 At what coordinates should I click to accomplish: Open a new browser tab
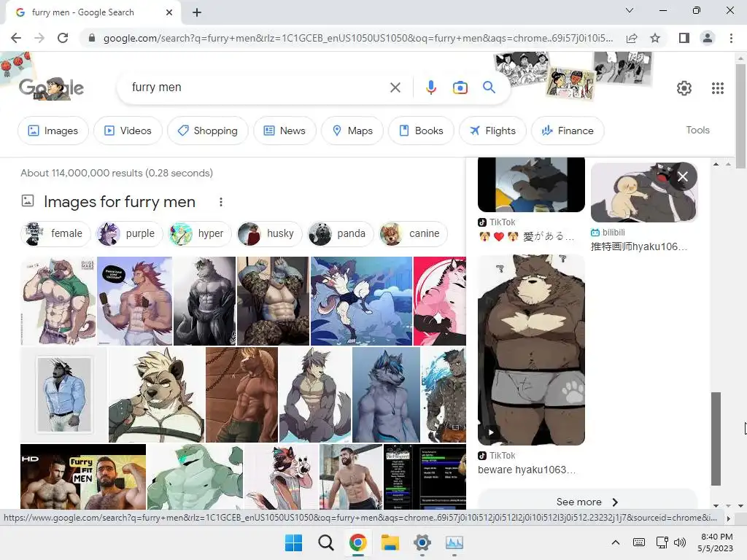pyautogui.click(x=197, y=12)
